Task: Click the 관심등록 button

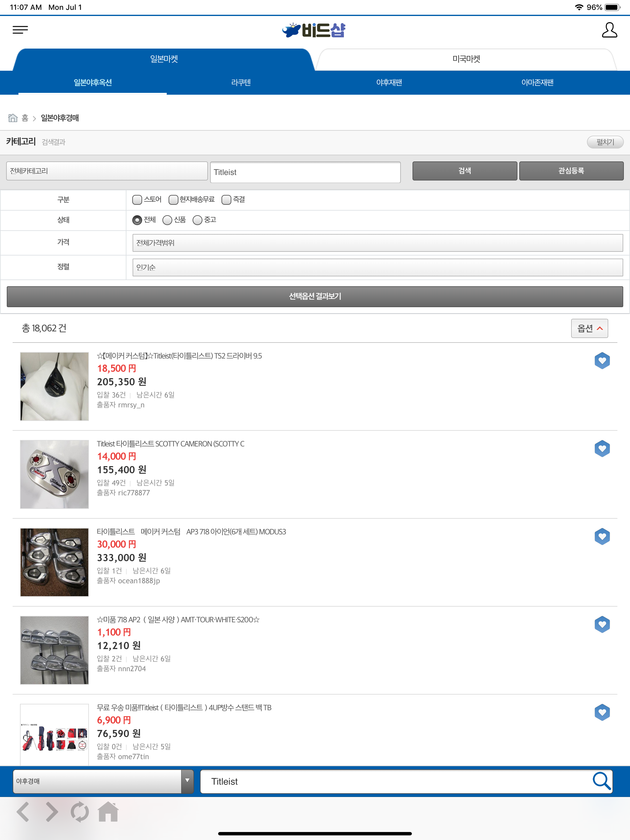Action: 571,171
